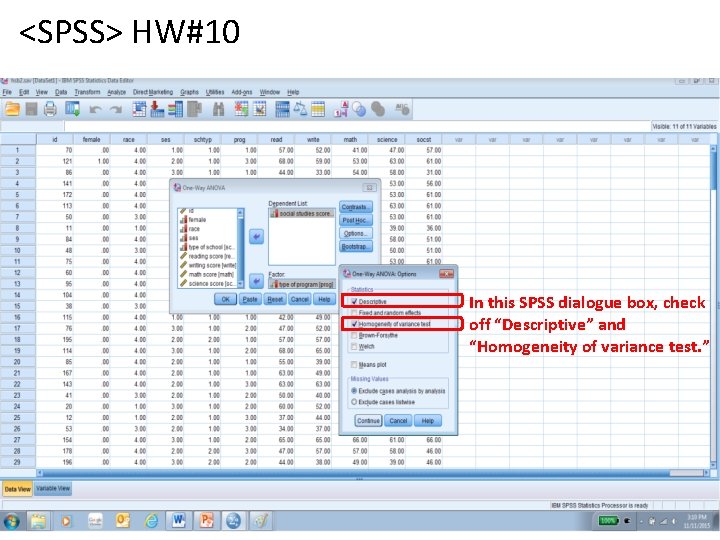720x540 pixels.
Task: Click the Print toolbar icon
Action: click(51, 109)
